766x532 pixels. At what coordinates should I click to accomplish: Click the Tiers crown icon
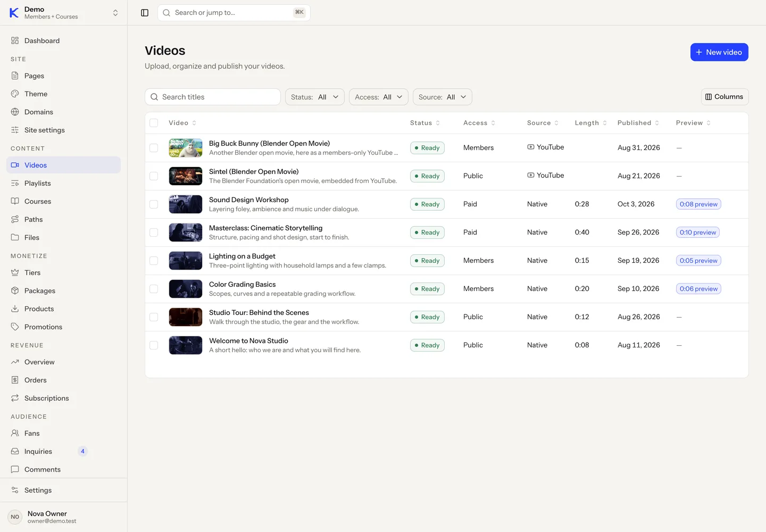tap(15, 272)
